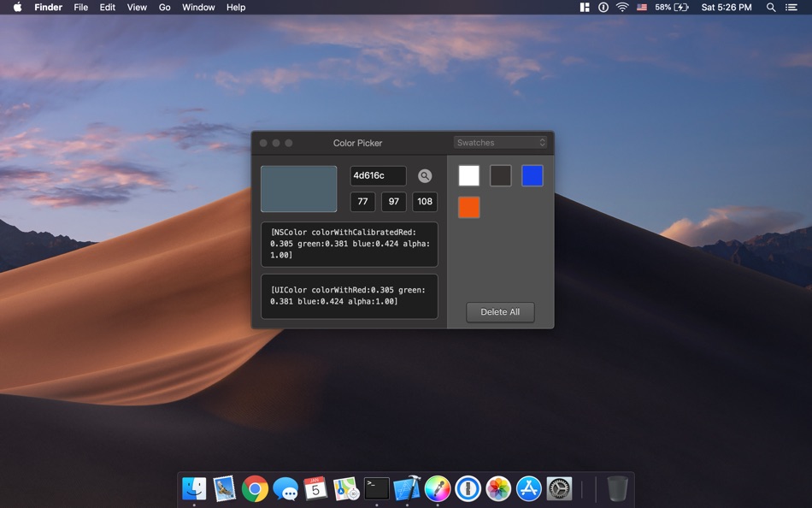Open Google Chrome from the Dock

(255, 488)
